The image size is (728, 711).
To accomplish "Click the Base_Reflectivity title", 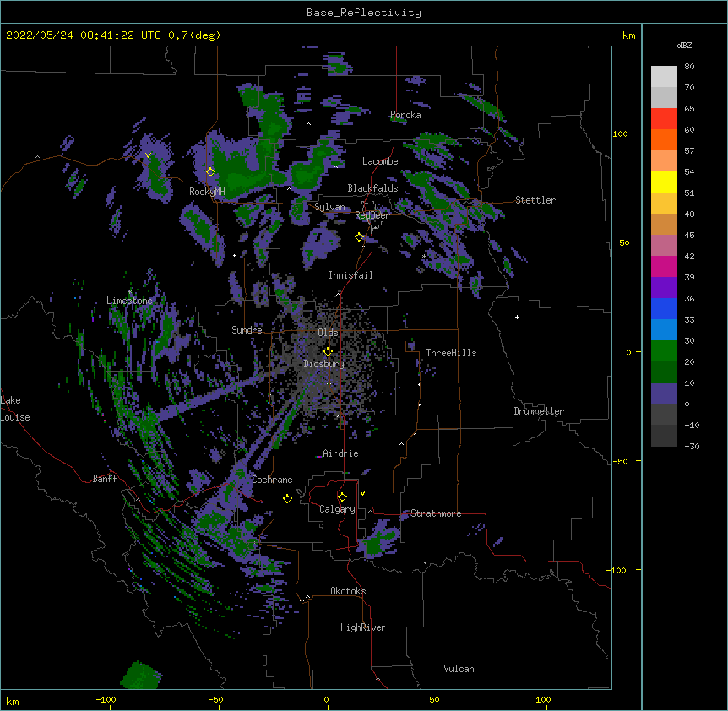I will pos(364,13).
